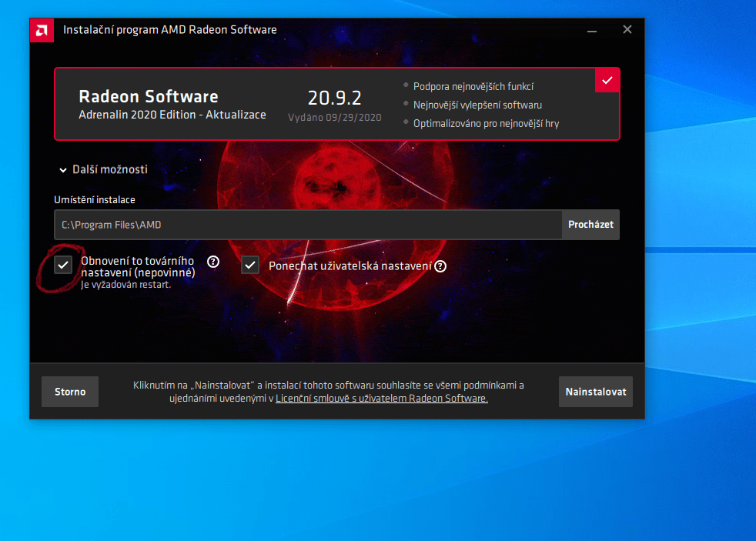
Task: Cancel installation with the "Storno" button
Action: 69,391
